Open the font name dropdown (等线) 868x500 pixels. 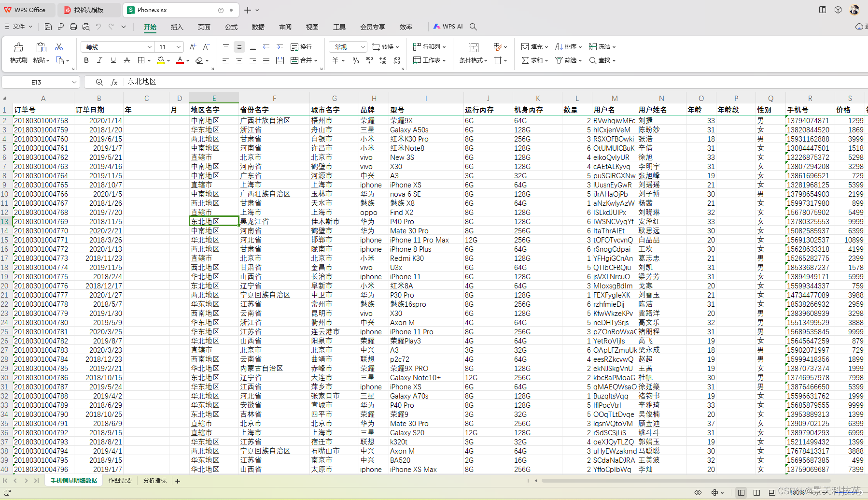click(x=149, y=47)
